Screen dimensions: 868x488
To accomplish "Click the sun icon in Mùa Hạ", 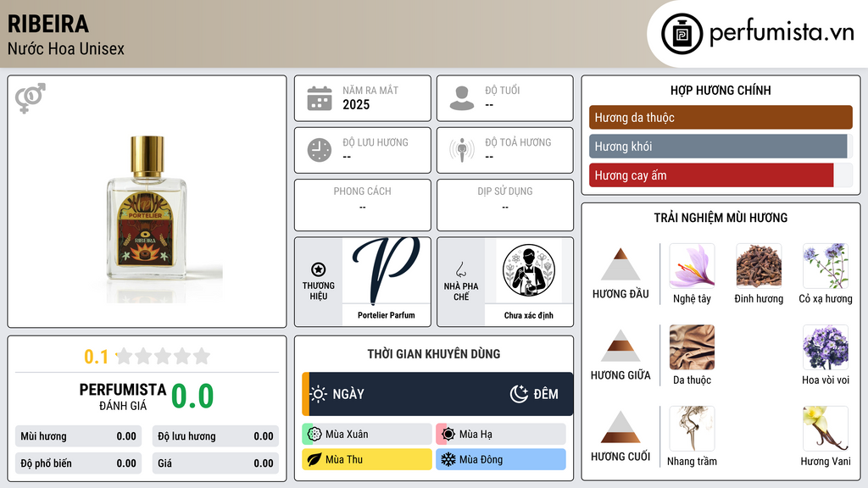I will click(448, 435).
